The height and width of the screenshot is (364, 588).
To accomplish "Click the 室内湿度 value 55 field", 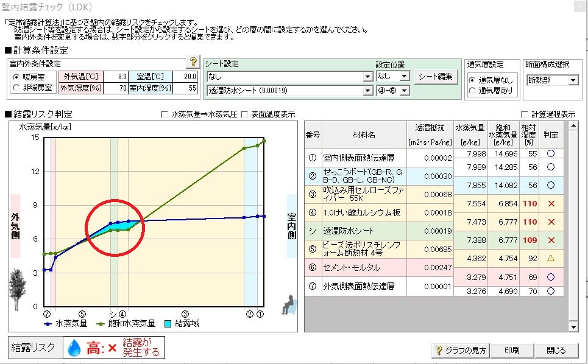I will [x=185, y=88].
